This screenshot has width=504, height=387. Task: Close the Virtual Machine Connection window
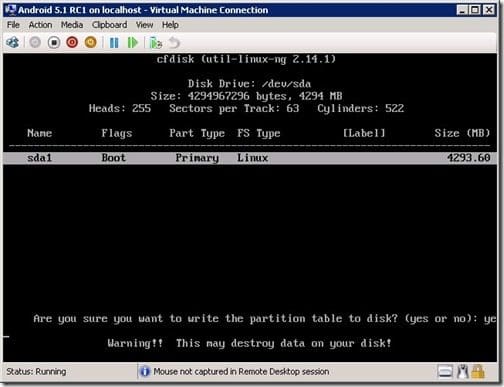click(x=489, y=10)
